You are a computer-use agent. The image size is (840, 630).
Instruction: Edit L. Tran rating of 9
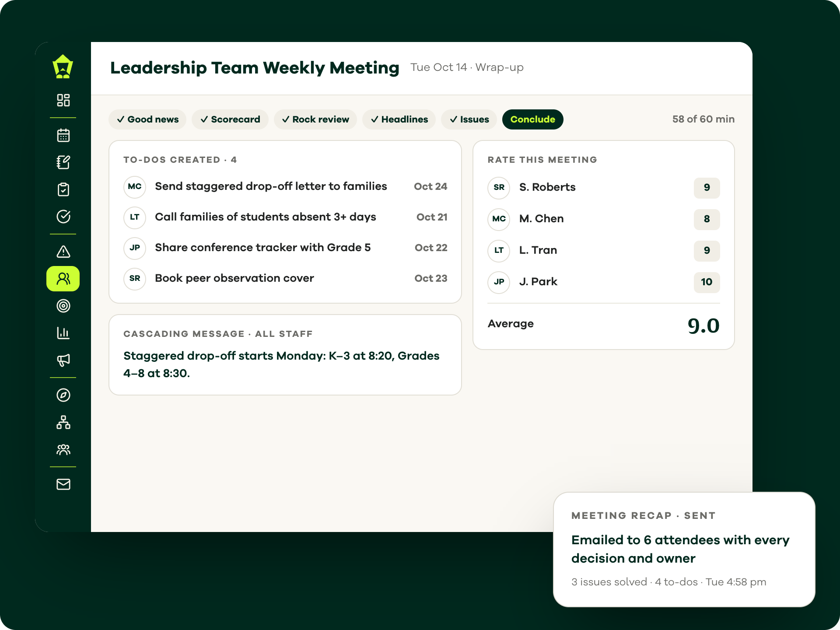point(707,251)
